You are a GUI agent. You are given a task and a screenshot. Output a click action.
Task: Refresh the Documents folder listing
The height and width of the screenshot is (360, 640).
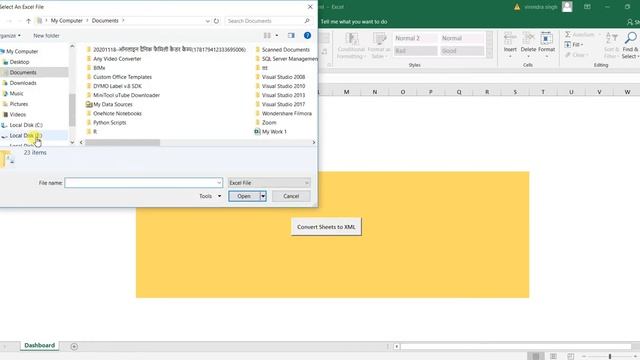pyautogui.click(x=216, y=21)
